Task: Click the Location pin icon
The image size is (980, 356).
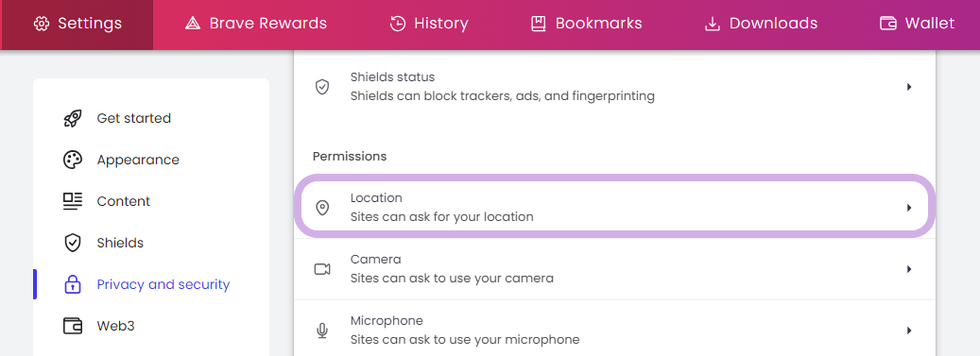Action: [322, 208]
